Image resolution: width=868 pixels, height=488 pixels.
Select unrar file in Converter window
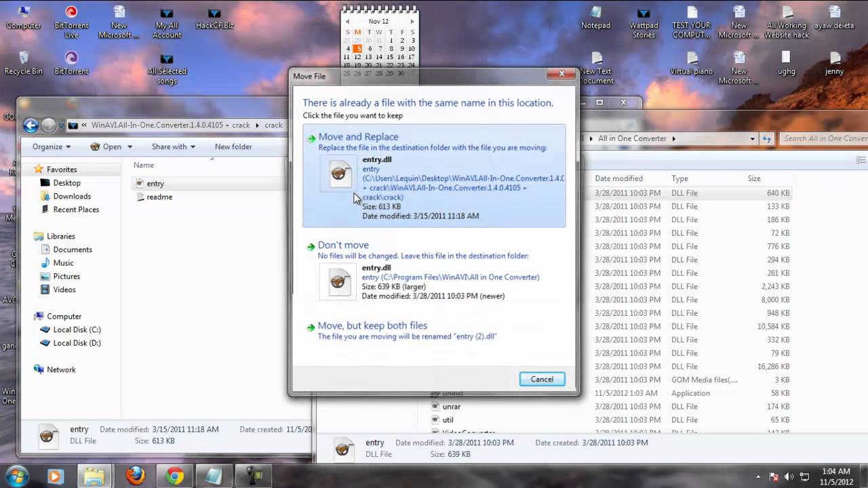pyautogui.click(x=451, y=407)
